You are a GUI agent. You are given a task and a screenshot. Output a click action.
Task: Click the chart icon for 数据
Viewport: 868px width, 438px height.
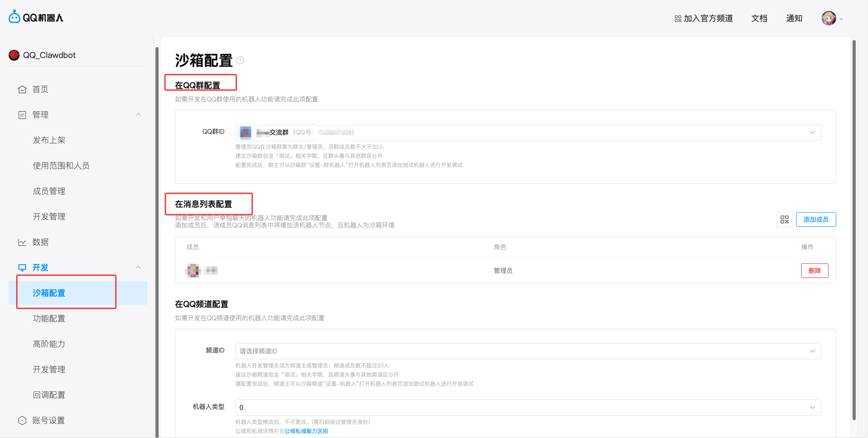pos(22,242)
